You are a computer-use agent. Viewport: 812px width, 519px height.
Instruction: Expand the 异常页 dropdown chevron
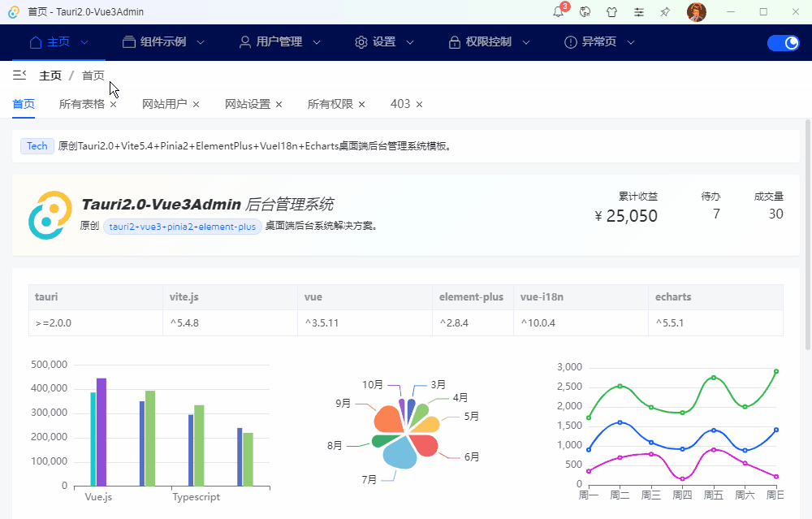pyautogui.click(x=631, y=42)
